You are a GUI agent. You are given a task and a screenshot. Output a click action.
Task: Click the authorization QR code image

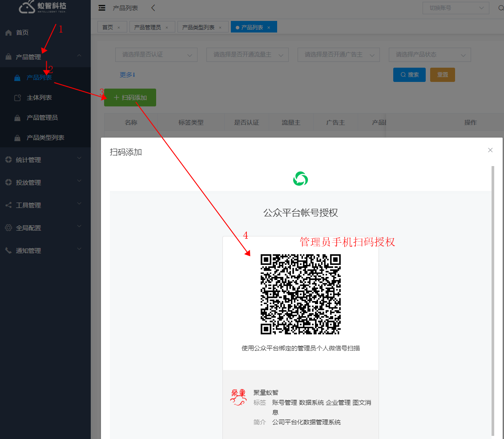[301, 294]
